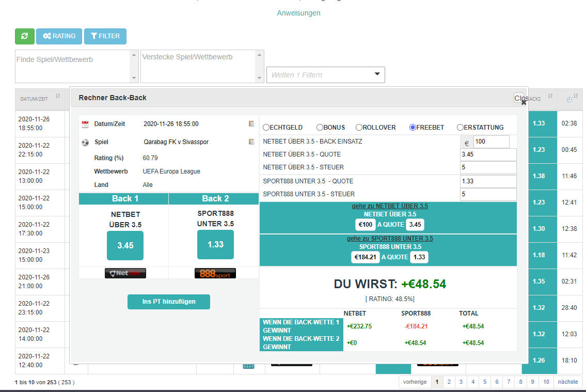Go to page 2 of results
The height and width of the screenshot is (392, 586).
pos(449,382)
